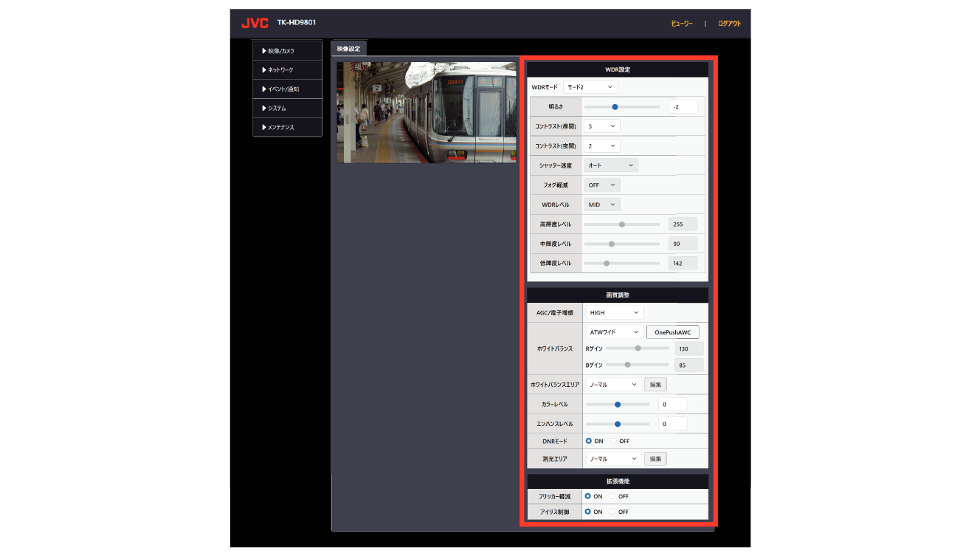Click the カラーレベル slider

point(618,404)
